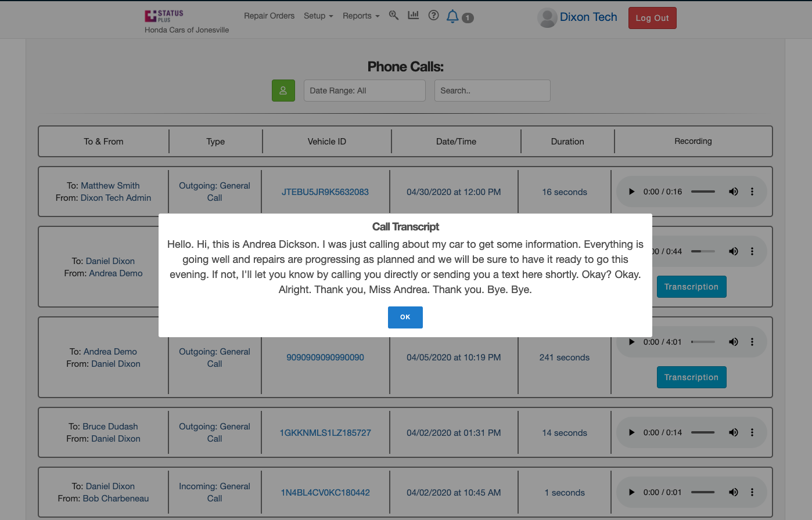Mute the 4:01 Andrea Demo recording
812x520 pixels.
click(x=734, y=342)
